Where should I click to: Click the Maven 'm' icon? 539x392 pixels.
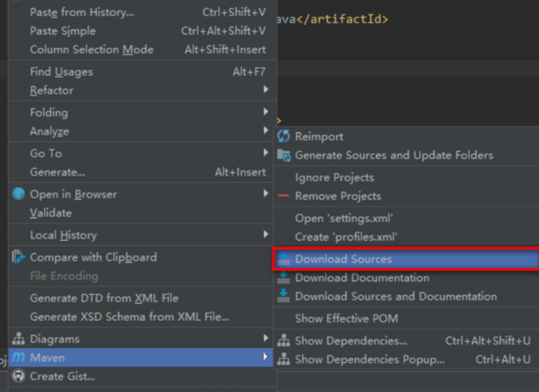(19, 357)
